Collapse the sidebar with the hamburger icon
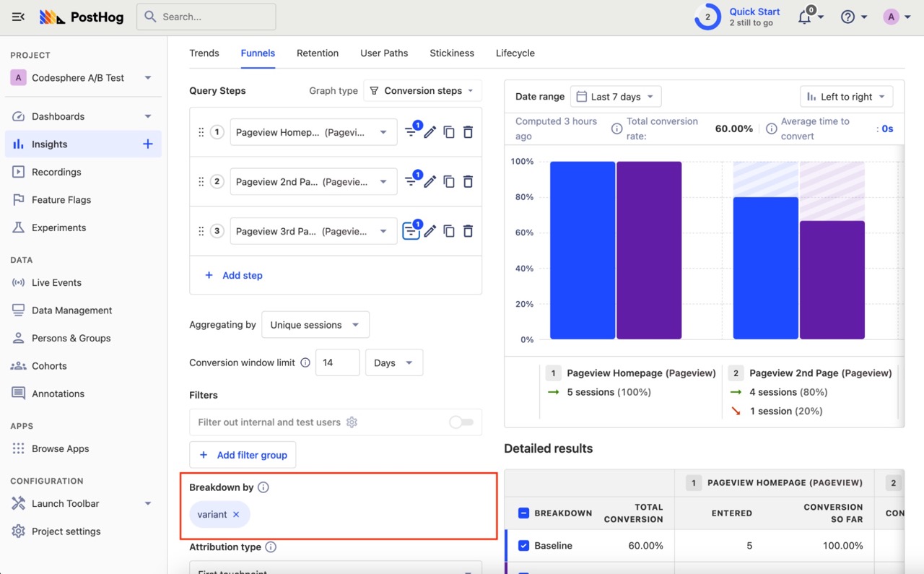Viewport: 924px width, 574px height. 18,17
